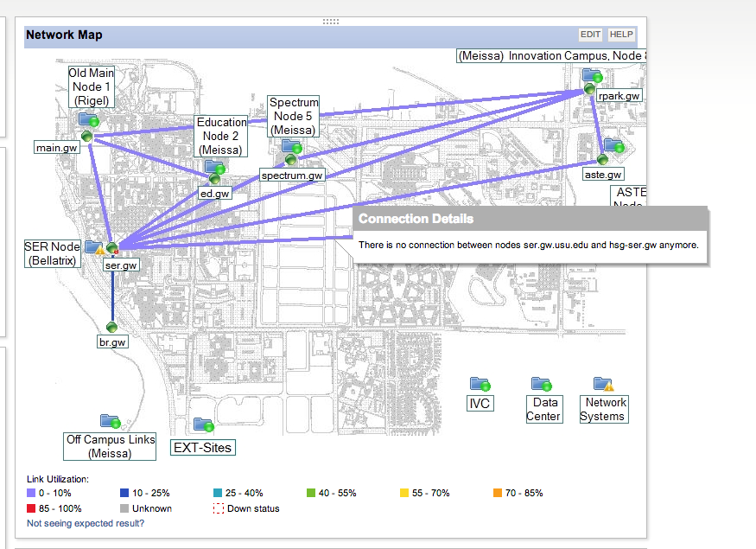
Task: Click the HELP button in Network Map header
Action: (621, 35)
